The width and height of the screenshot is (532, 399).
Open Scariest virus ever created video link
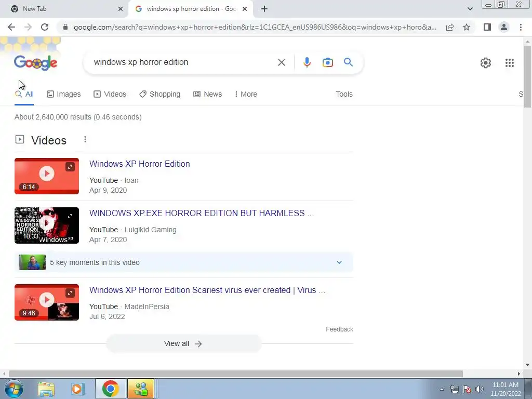point(207,290)
